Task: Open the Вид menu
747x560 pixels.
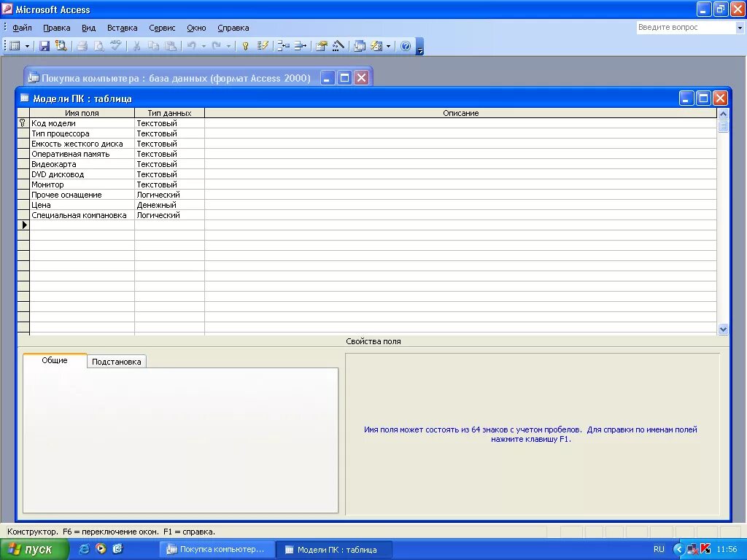Action: pyautogui.click(x=88, y=28)
